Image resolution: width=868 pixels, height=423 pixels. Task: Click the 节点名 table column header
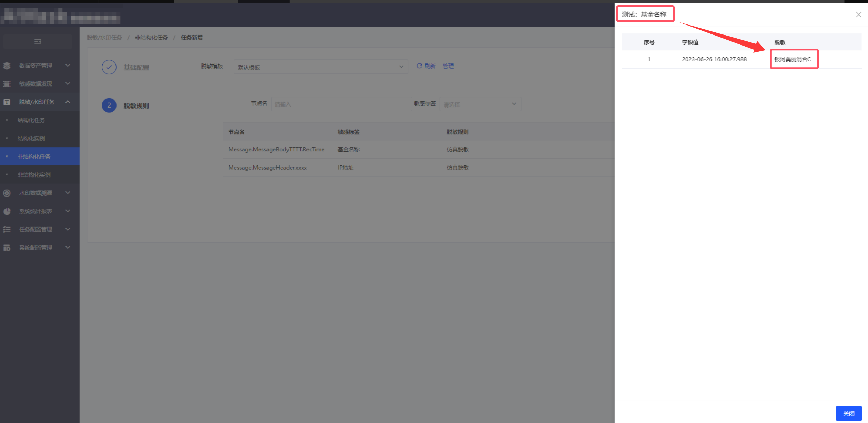tap(236, 132)
